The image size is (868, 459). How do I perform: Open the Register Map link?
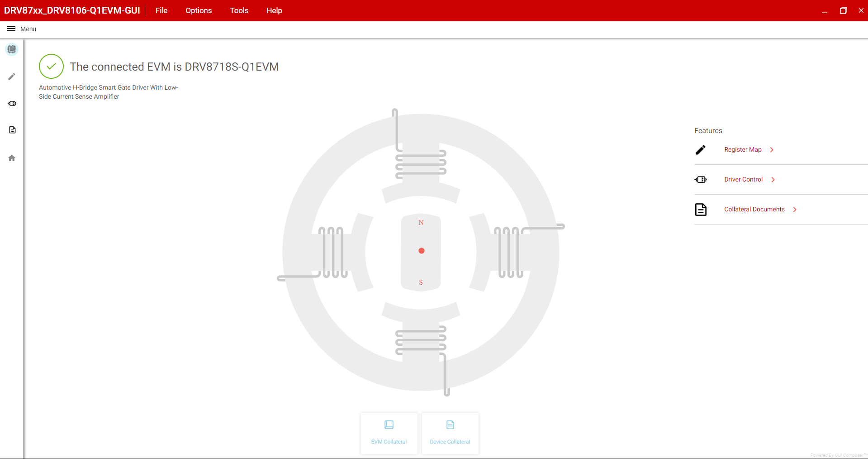coord(743,150)
